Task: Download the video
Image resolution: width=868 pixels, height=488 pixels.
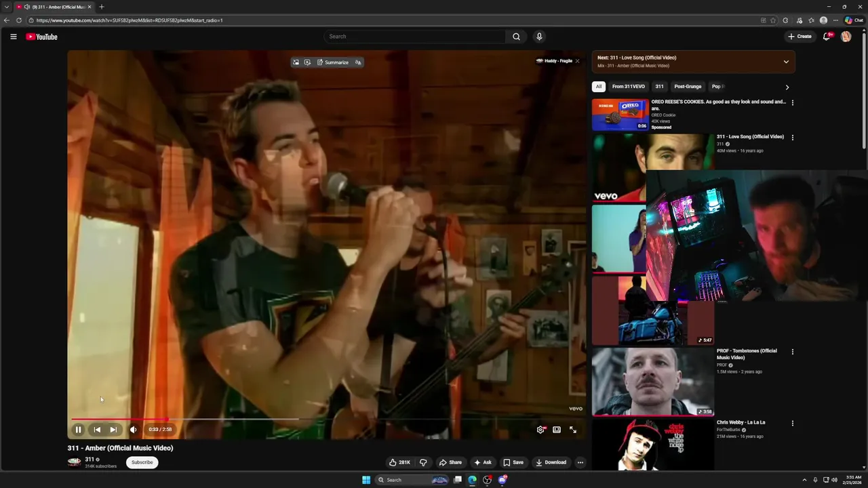Action: 551,462
